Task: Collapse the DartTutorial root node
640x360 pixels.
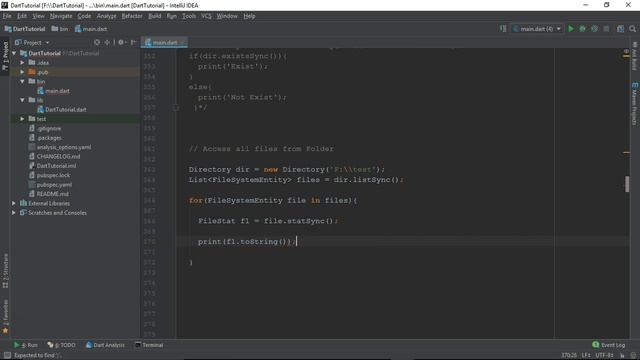Action: [x=14, y=53]
